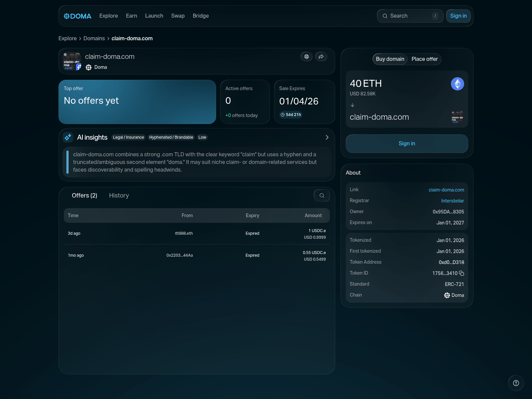Screen dimensions: 532x399
Task: Click token address 0xd0...D318
Action: point(452,262)
